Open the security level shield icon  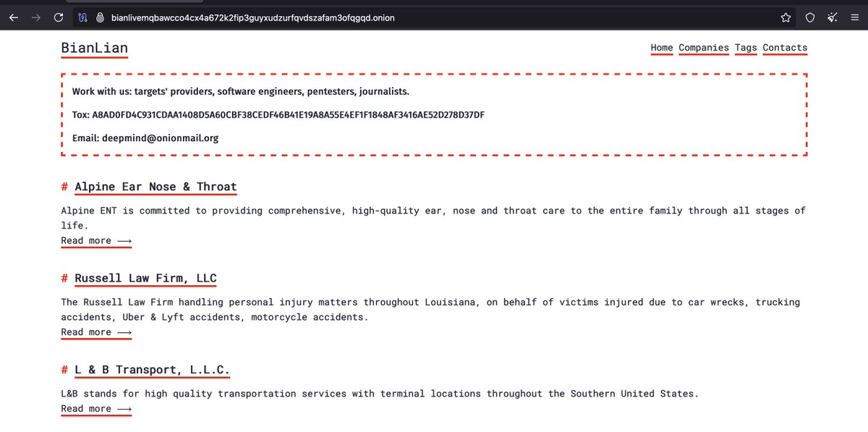[810, 17]
